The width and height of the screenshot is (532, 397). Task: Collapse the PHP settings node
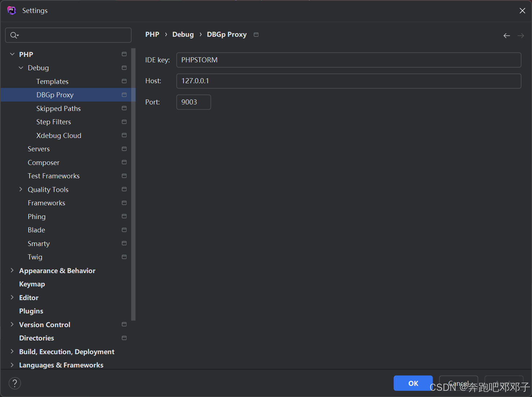click(x=12, y=54)
